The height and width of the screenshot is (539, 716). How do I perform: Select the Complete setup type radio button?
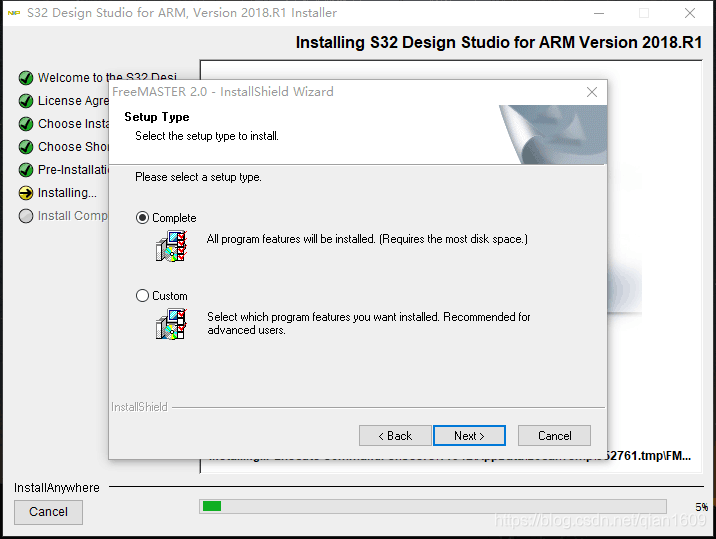click(143, 218)
